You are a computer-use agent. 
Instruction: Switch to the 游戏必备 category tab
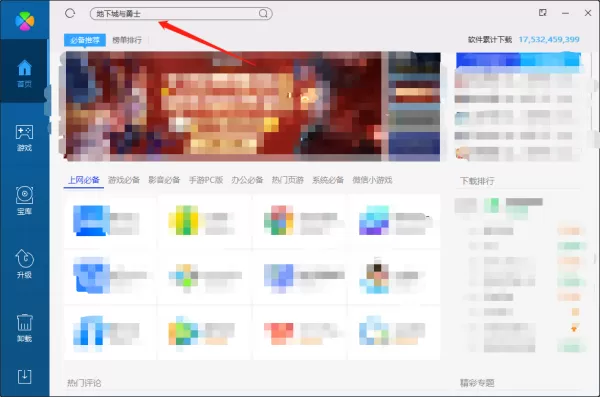click(124, 180)
